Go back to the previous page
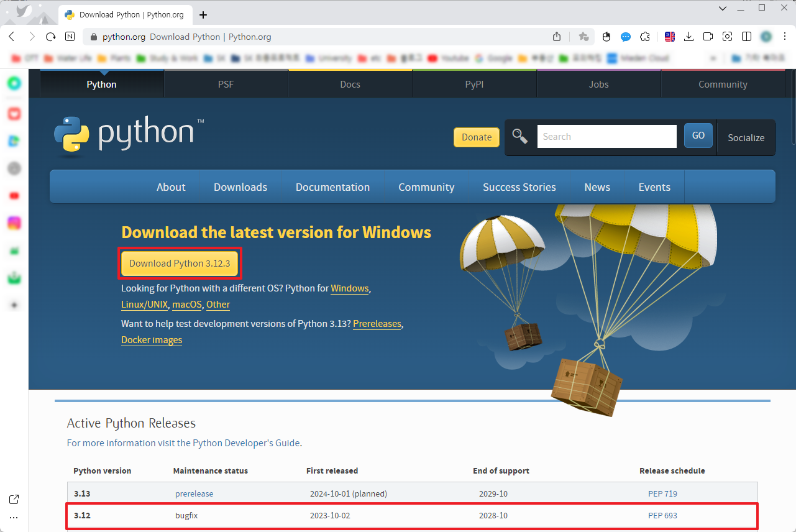Image resolution: width=796 pixels, height=532 pixels. point(12,37)
